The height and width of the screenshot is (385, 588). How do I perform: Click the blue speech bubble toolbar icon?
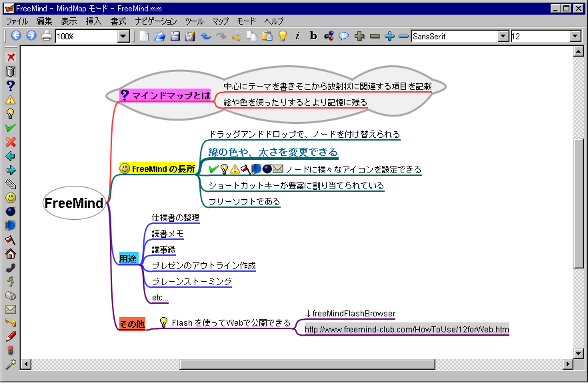tap(343, 36)
